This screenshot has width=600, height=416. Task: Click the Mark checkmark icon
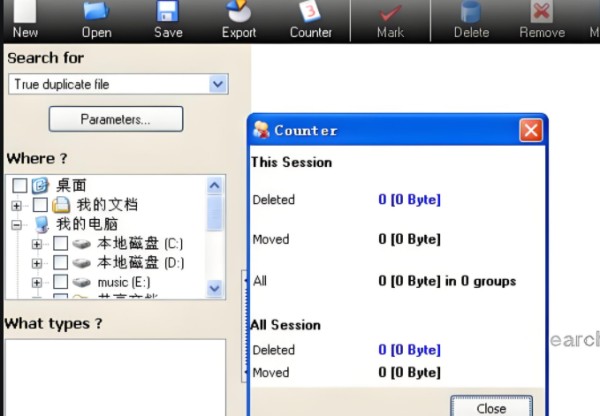click(390, 13)
